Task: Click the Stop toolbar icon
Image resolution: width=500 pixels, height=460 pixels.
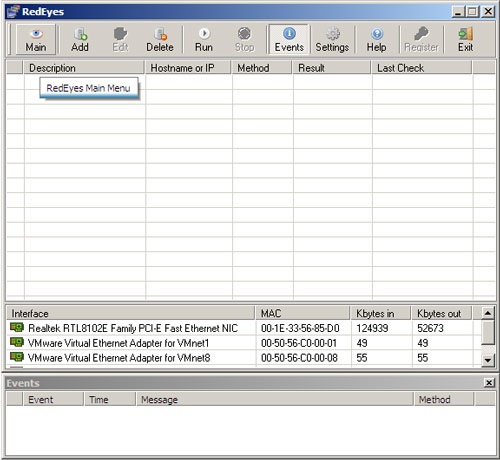Action: click(x=244, y=34)
